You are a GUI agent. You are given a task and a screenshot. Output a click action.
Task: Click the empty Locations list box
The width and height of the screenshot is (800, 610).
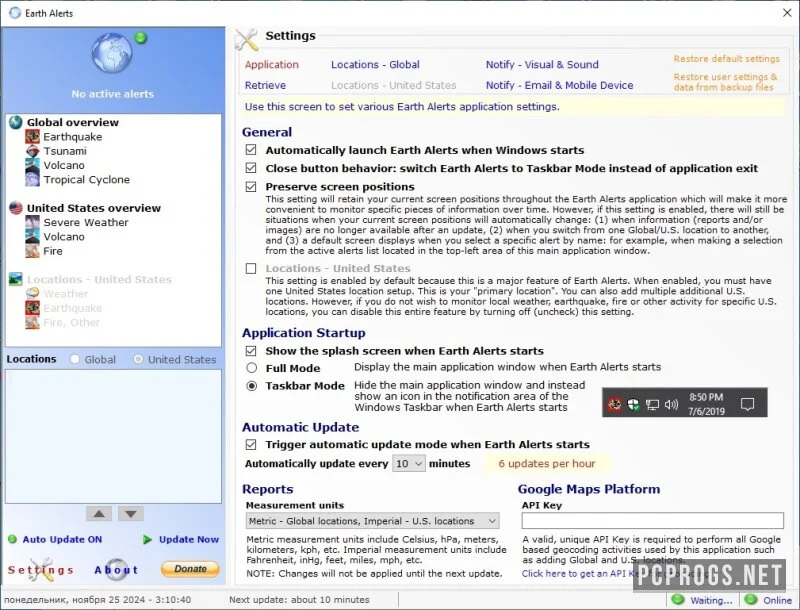tap(113, 437)
